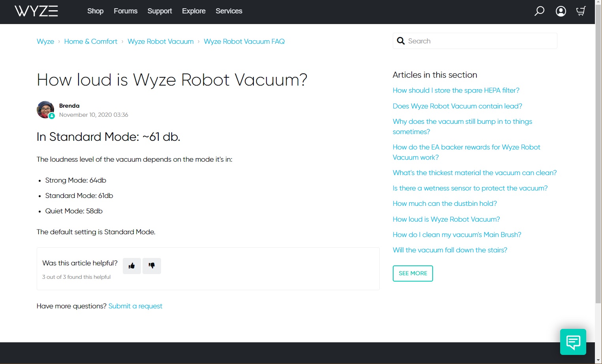Screen dimensions: 602x364
Task: Open the search icon in top navigation
Action: coord(539,11)
